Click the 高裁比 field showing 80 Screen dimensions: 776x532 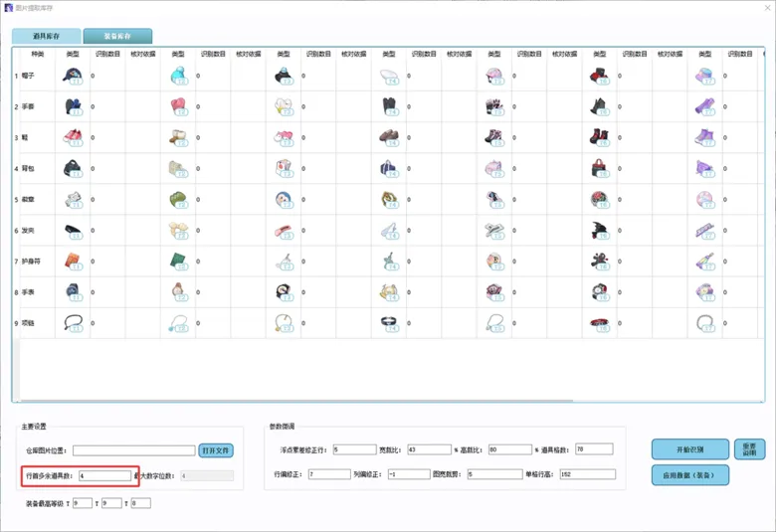tap(509, 449)
